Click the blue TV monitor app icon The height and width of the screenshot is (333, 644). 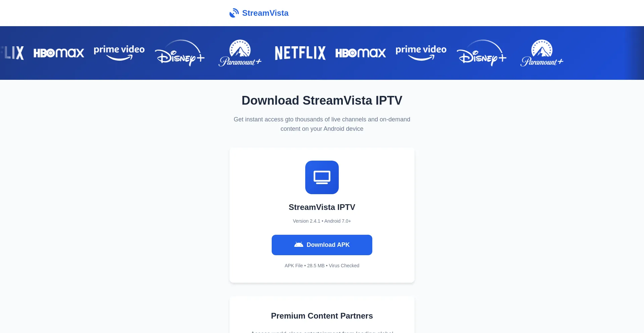point(322,177)
